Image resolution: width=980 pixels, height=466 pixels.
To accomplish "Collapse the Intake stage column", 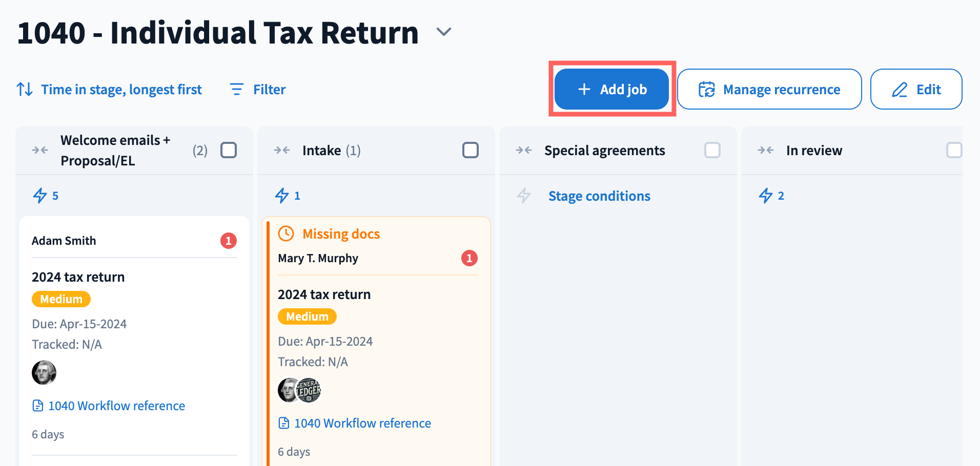I will tap(282, 151).
